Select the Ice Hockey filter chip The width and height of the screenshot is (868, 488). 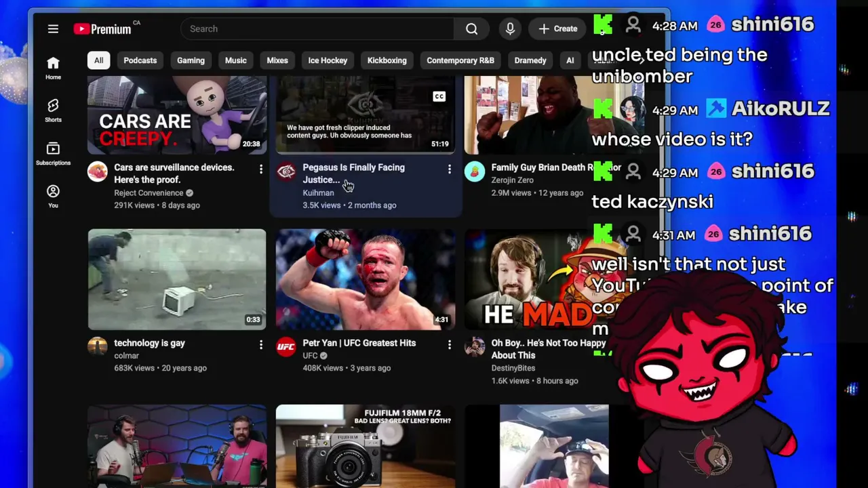point(328,60)
